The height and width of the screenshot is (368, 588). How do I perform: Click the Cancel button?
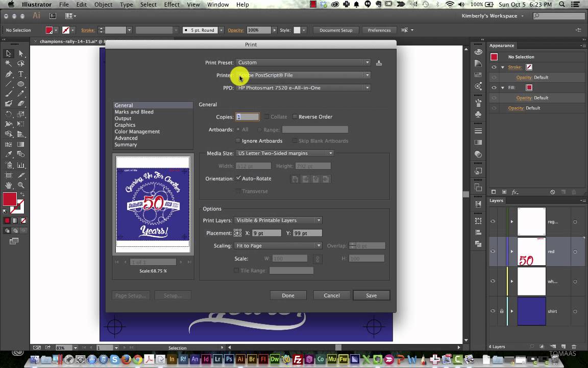pos(331,295)
